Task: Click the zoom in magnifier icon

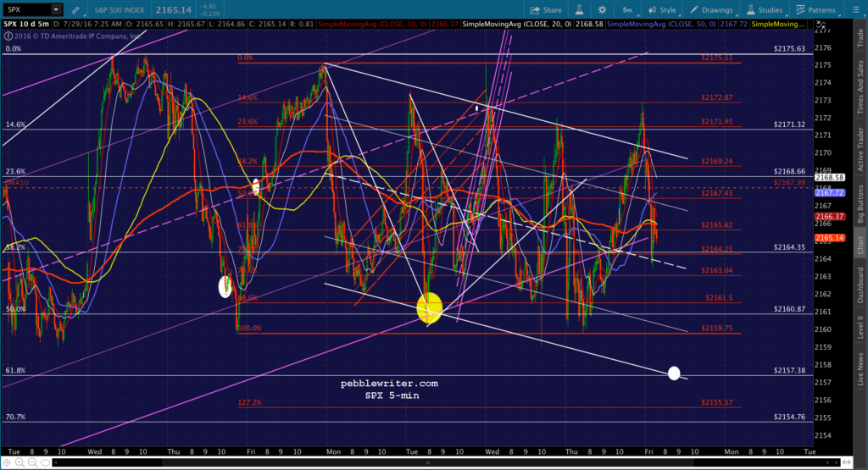Action: (x=19, y=462)
